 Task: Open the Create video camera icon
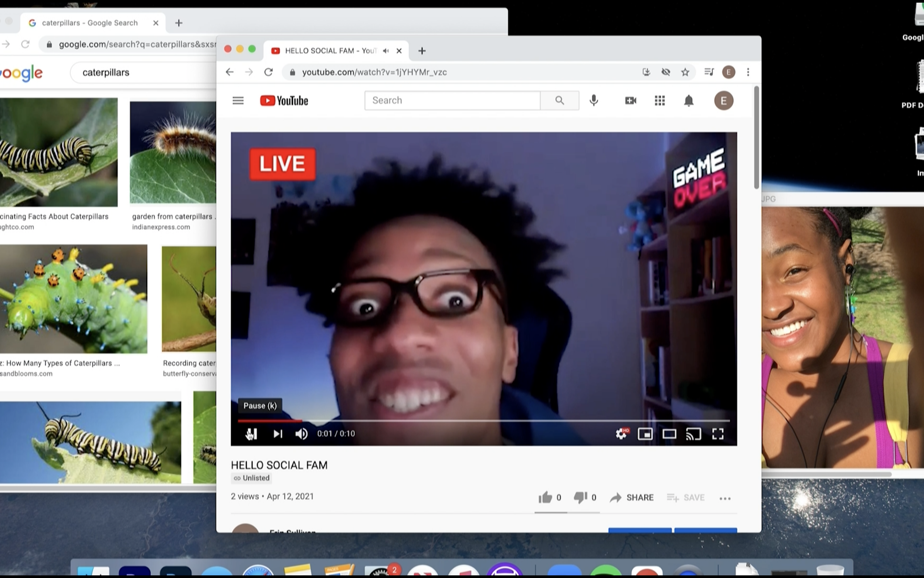coord(631,101)
